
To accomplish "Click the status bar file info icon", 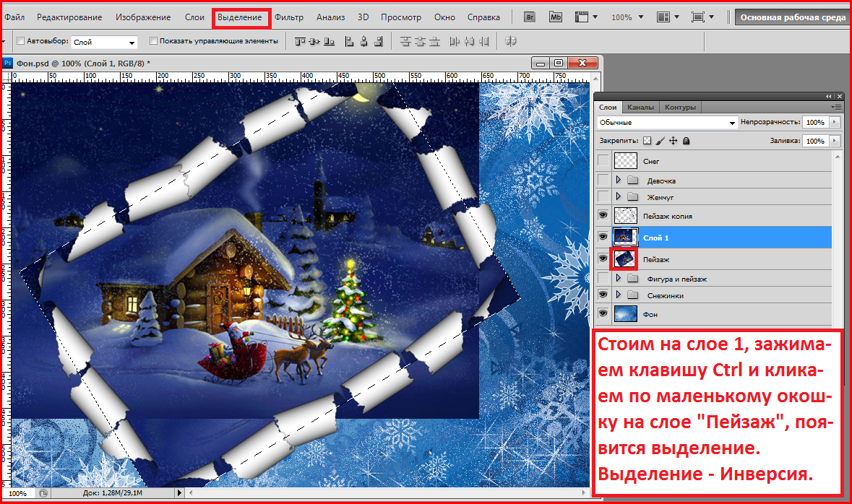I will pyautogui.click(x=43, y=493).
